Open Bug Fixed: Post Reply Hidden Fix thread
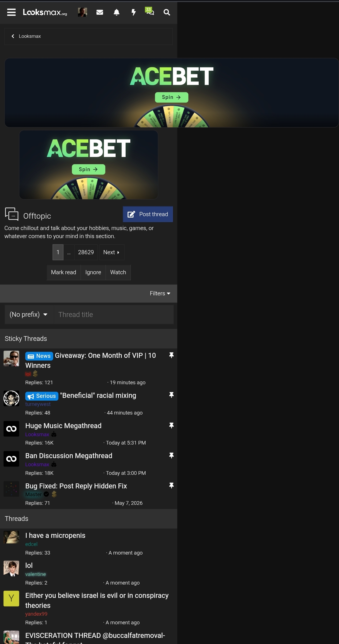The width and height of the screenshot is (339, 644). click(x=76, y=486)
